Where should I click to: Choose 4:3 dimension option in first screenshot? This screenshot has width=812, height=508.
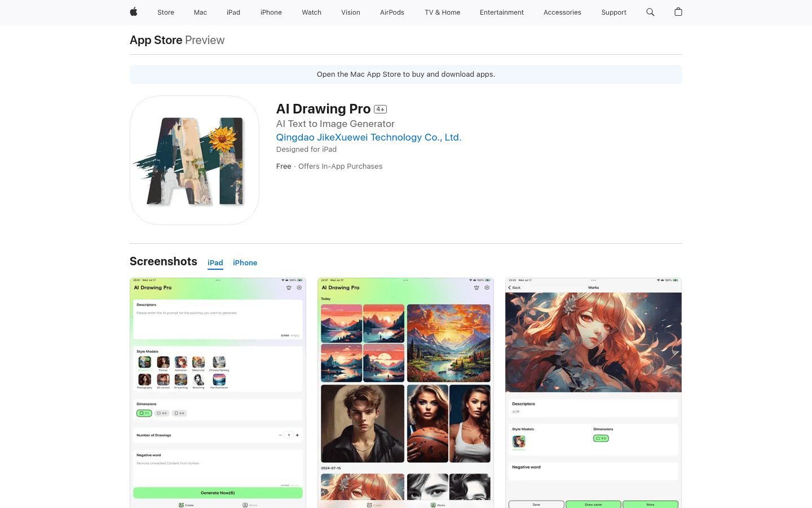click(x=162, y=413)
